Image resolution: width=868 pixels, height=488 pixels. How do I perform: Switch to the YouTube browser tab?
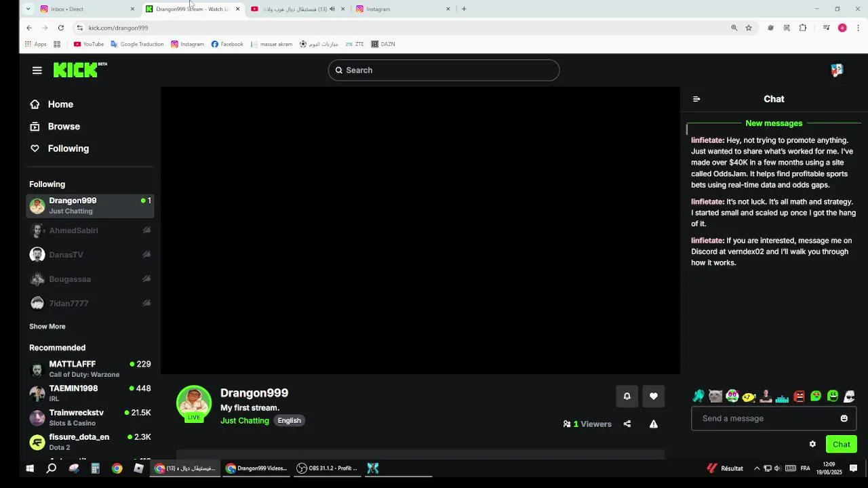pyautogui.click(x=298, y=9)
